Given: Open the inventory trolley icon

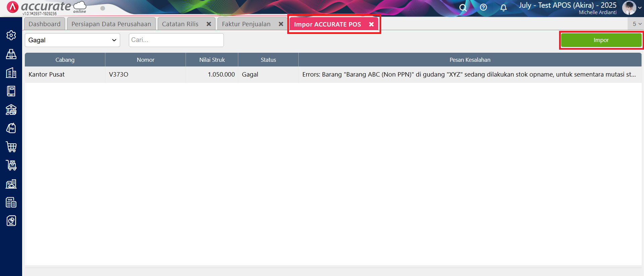Looking at the screenshot, I should pos(11,165).
